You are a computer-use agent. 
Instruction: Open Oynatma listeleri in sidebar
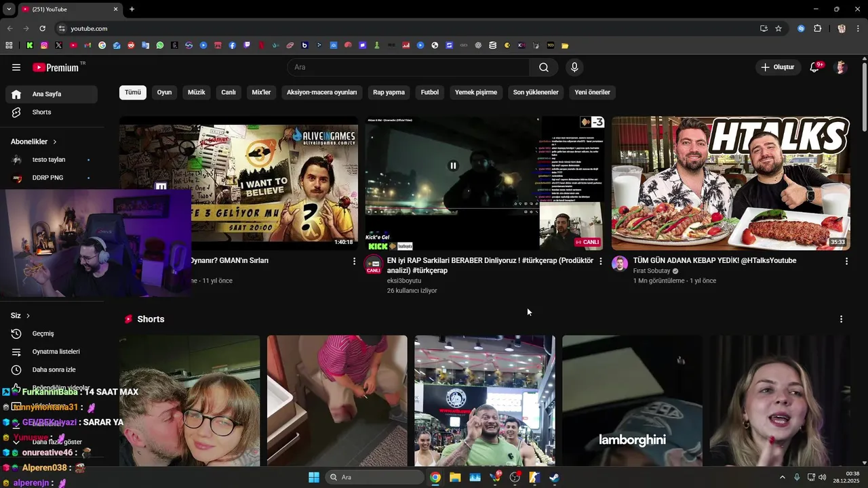[x=52, y=352]
